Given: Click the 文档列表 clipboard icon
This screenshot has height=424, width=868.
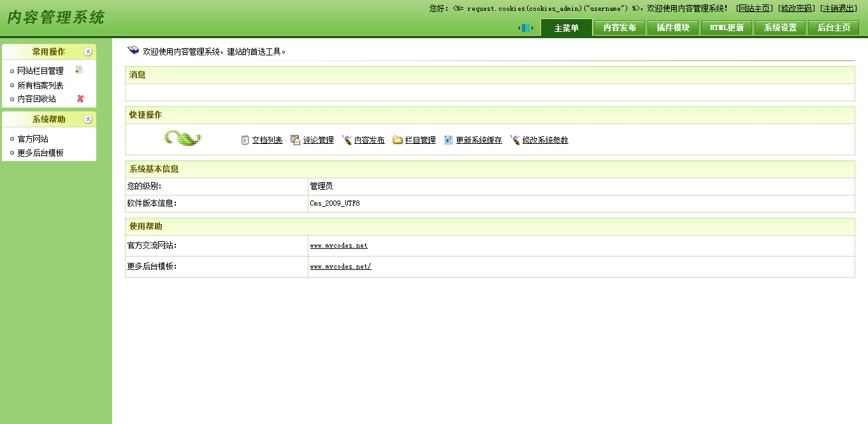Looking at the screenshot, I should pos(245,140).
